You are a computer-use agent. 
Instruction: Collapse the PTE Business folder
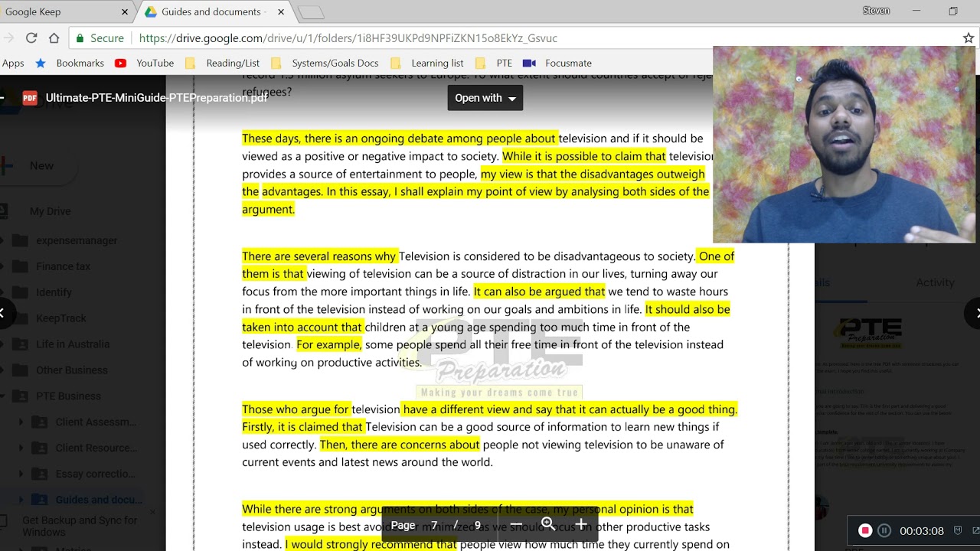click(x=3, y=396)
